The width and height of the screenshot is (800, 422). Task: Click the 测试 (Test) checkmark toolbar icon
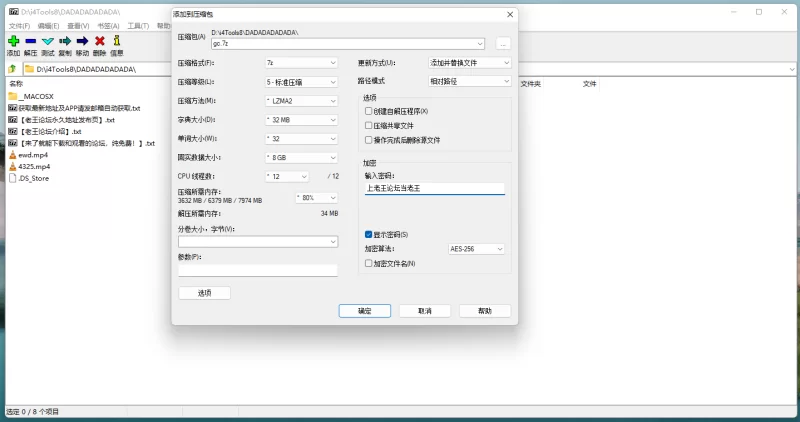48,41
